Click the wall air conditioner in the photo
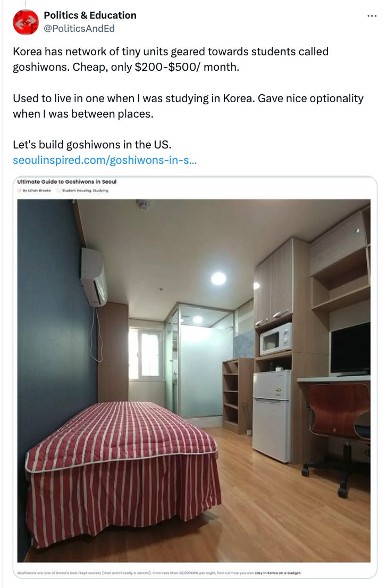Screen dimensions: 387x588 click(x=94, y=277)
